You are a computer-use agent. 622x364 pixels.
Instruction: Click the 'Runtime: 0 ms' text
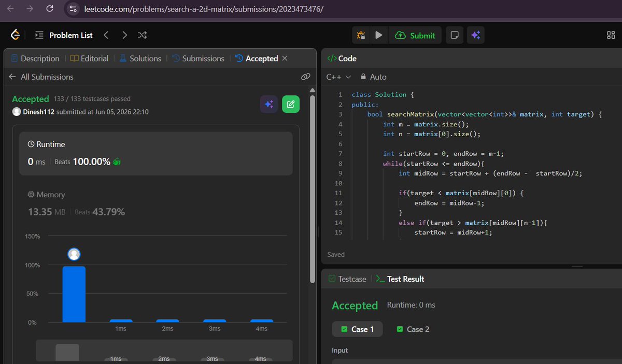pyautogui.click(x=411, y=305)
